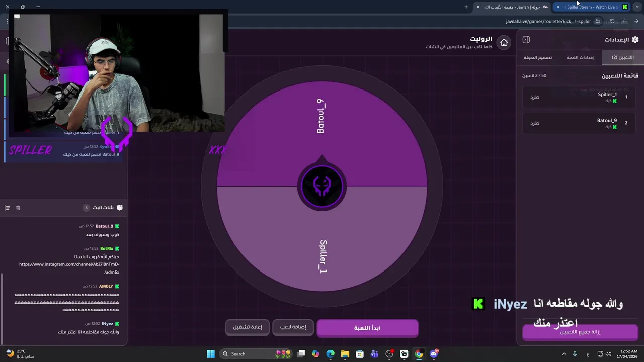Select the Jawlah browser tab
The width and height of the screenshot is (644, 362).
[512, 7]
